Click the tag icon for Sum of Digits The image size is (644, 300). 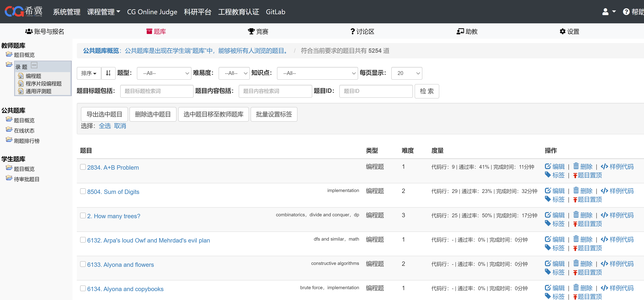pos(548,199)
